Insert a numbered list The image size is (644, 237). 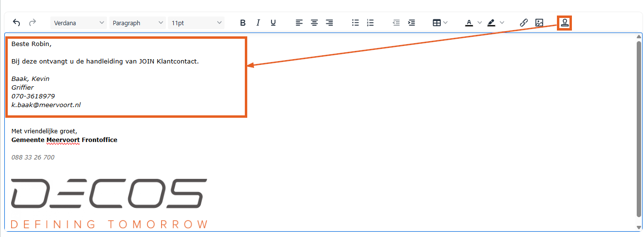371,23
